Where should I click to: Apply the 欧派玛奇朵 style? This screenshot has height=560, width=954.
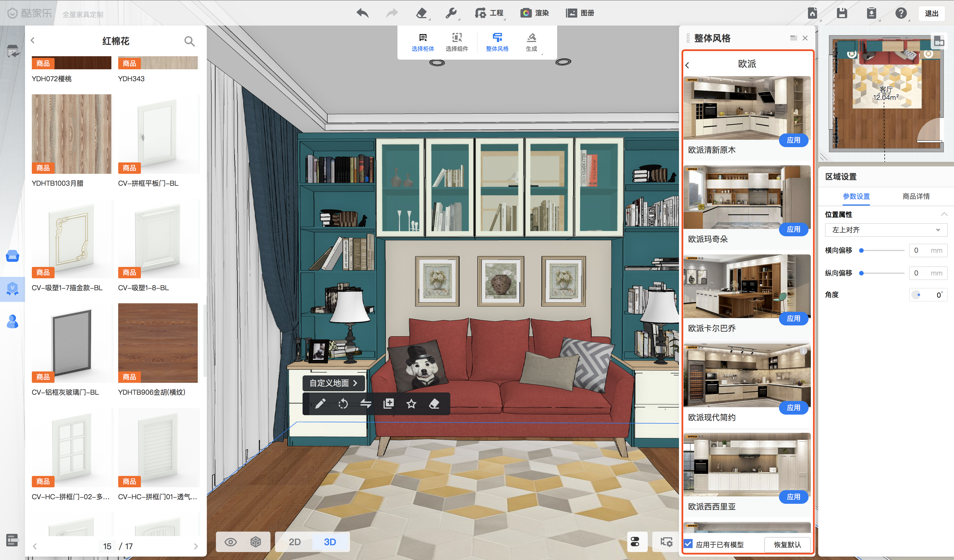click(x=793, y=229)
